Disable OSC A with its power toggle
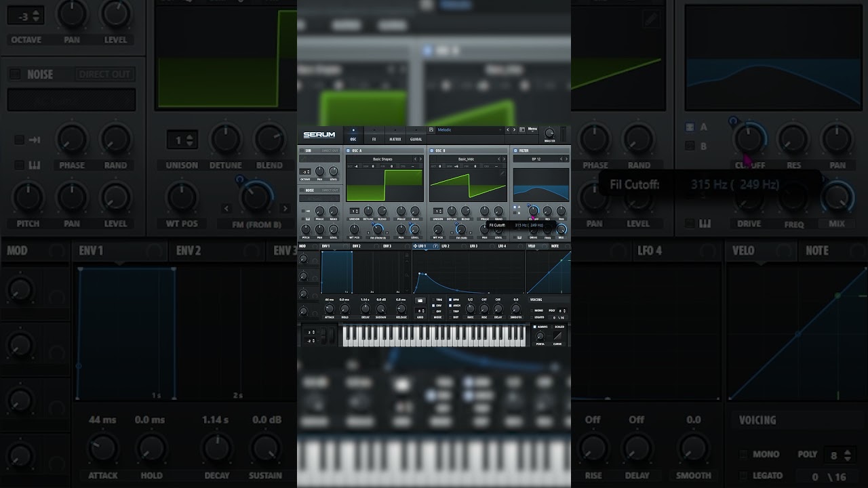The width and height of the screenshot is (868, 488). [x=348, y=150]
